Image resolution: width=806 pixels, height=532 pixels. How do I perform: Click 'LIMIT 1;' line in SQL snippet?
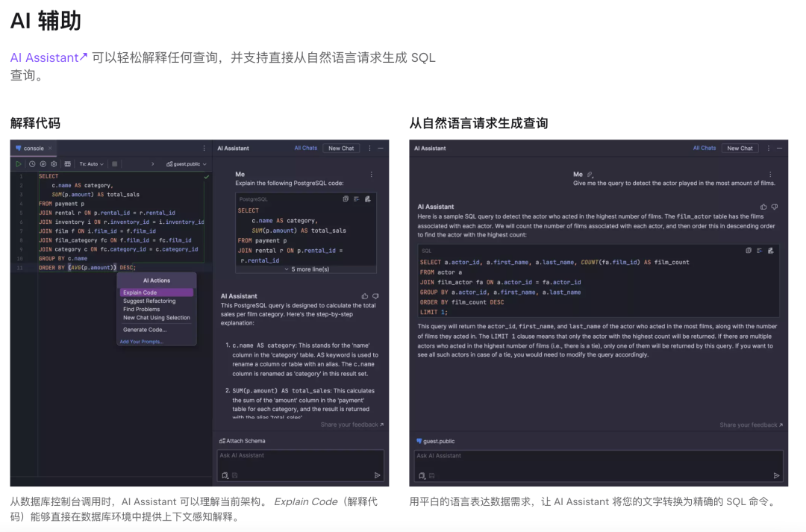434,312
